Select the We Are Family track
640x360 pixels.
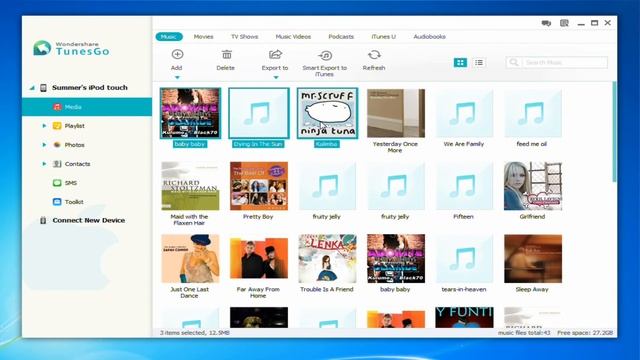click(464, 113)
